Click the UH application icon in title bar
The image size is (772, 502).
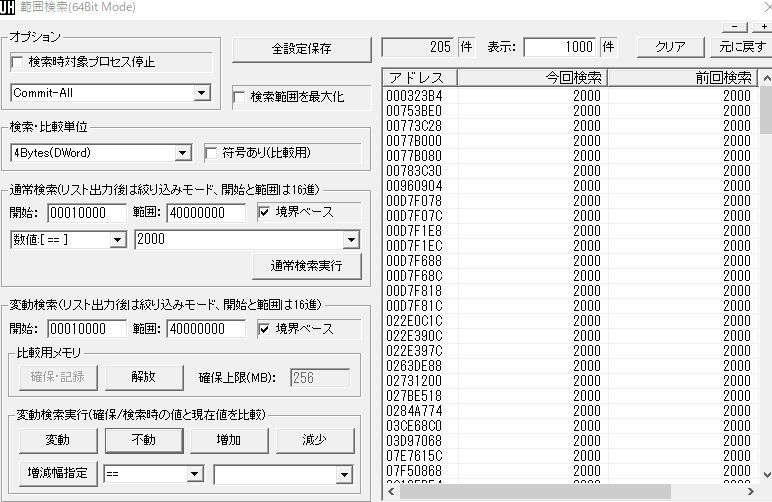pyautogui.click(x=7, y=7)
